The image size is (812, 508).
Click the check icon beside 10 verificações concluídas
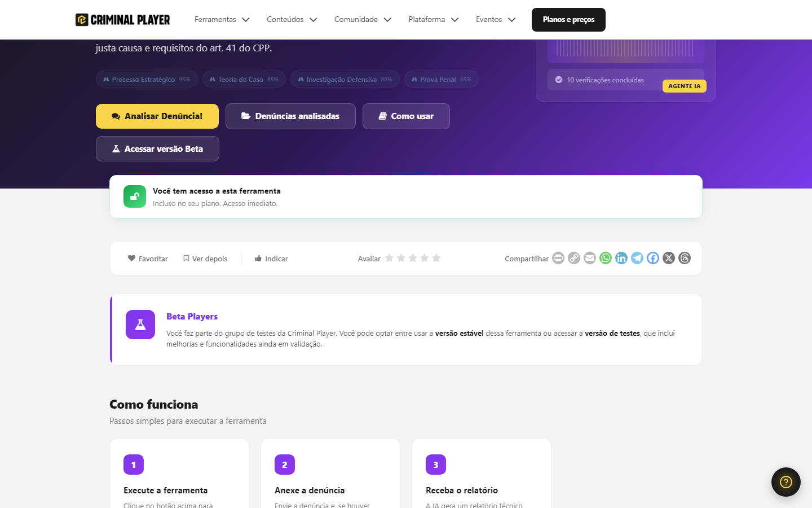pyautogui.click(x=559, y=80)
